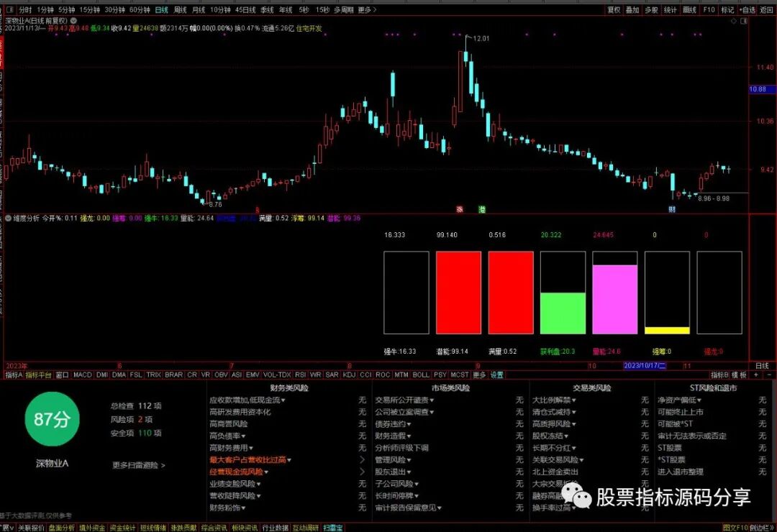The width and height of the screenshot is (777, 532).
Task: Click the blue 财 marker below the chart
Action: point(672,209)
